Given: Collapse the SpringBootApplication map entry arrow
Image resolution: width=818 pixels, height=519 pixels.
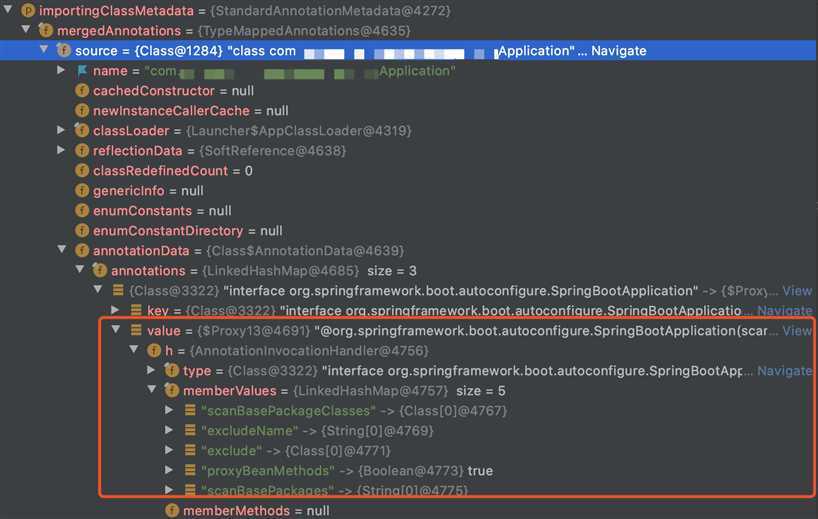Looking at the screenshot, I should (98, 289).
